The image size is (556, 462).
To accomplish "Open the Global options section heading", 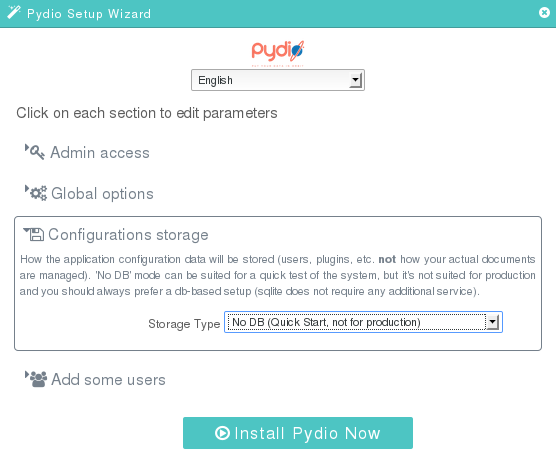I will [x=102, y=194].
